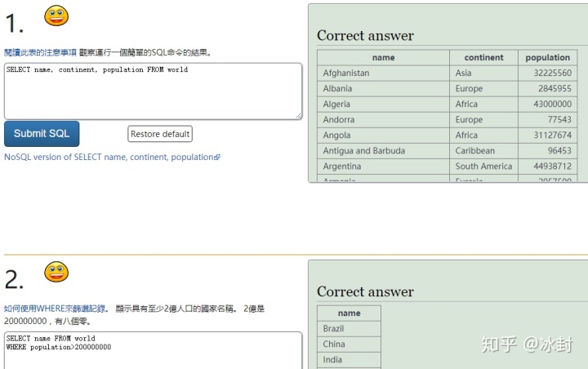588x369 pixels.
Task: Click population value 44938712
Action: tap(547, 167)
